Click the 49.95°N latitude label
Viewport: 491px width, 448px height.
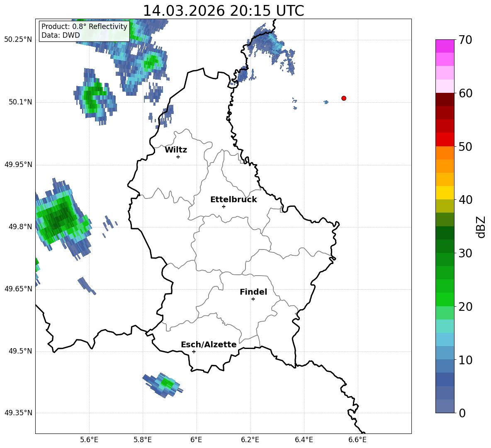pos(18,165)
